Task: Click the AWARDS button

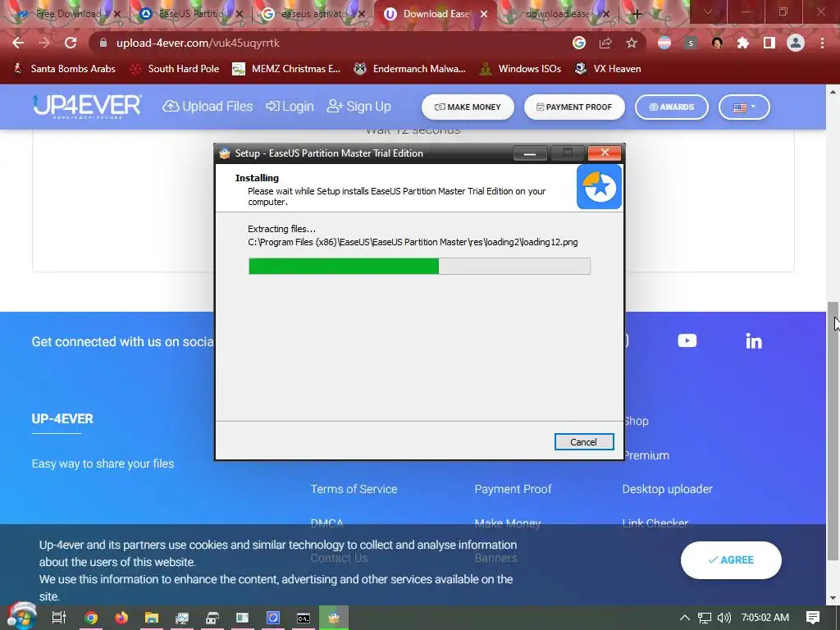Action: coord(672,107)
